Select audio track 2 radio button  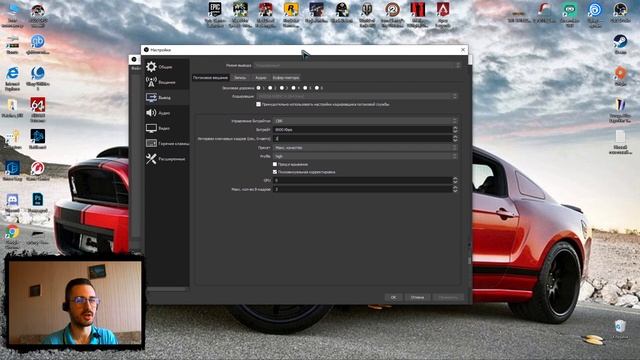(270, 88)
